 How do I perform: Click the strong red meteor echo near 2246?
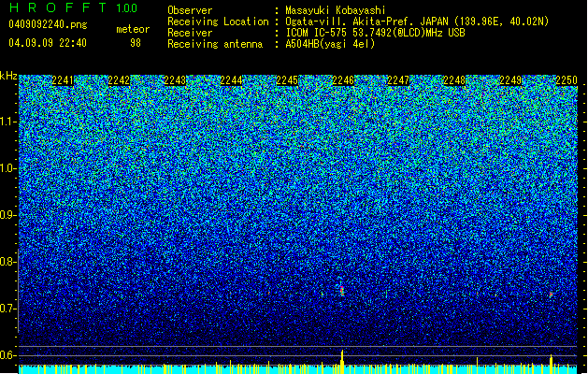click(x=342, y=291)
